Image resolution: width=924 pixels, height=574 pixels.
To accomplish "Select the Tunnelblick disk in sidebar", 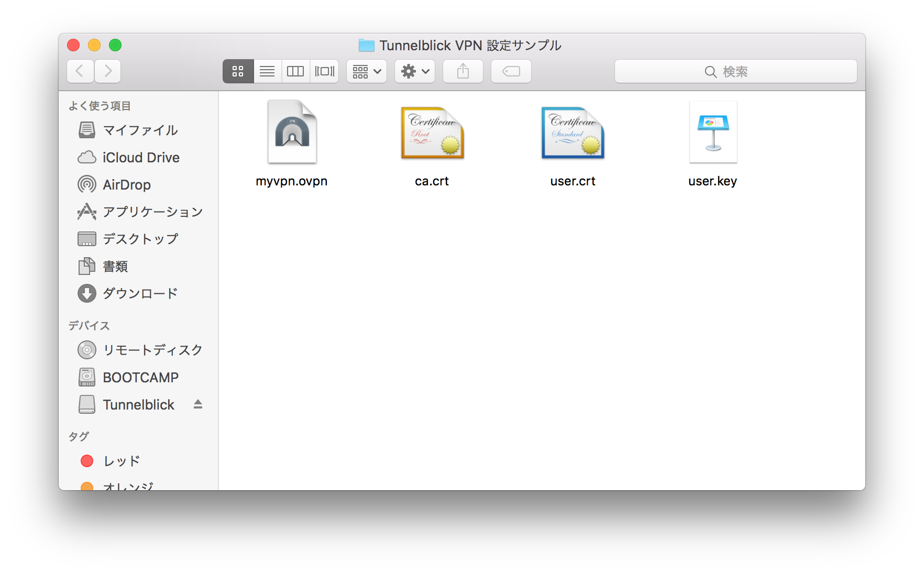I will [138, 404].
